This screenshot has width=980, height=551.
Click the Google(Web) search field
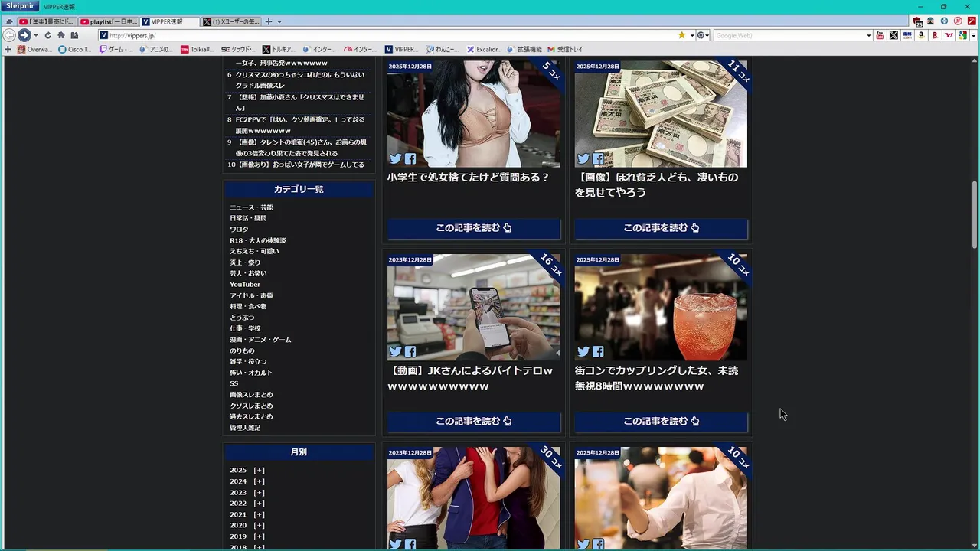point(789,35)
